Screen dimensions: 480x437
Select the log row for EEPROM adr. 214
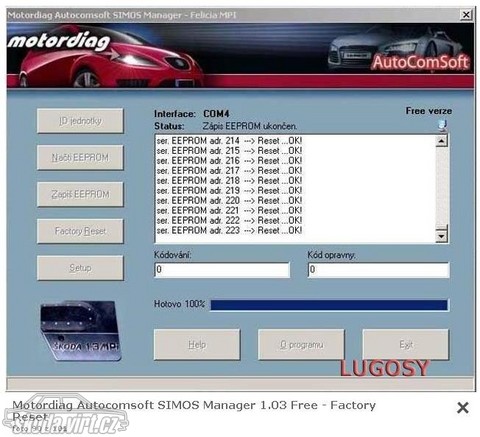[x=229, y=141]
